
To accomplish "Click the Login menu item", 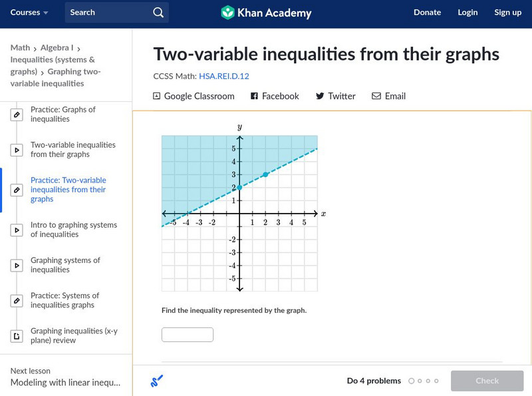I will (467, 13).
